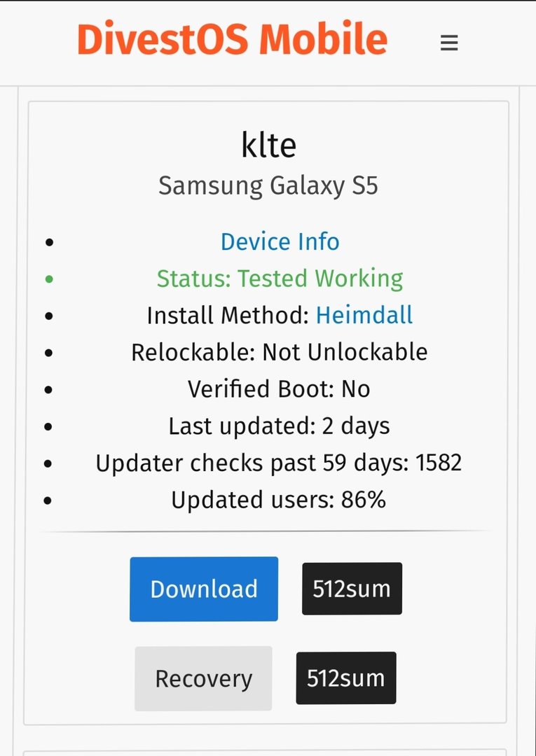This screenshot has width=536, height=756.
Task: Click the Status: Tested Working link
Action: coord(280,279)
